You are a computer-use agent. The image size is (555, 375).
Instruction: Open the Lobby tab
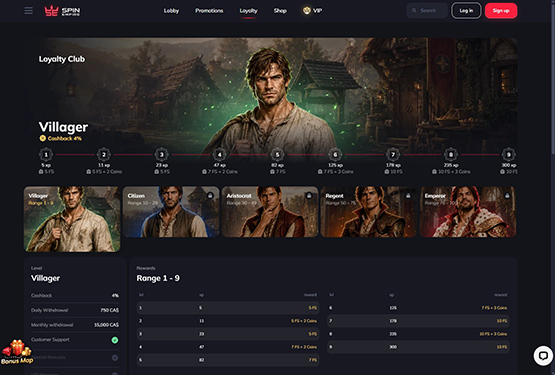coord(171,11)
